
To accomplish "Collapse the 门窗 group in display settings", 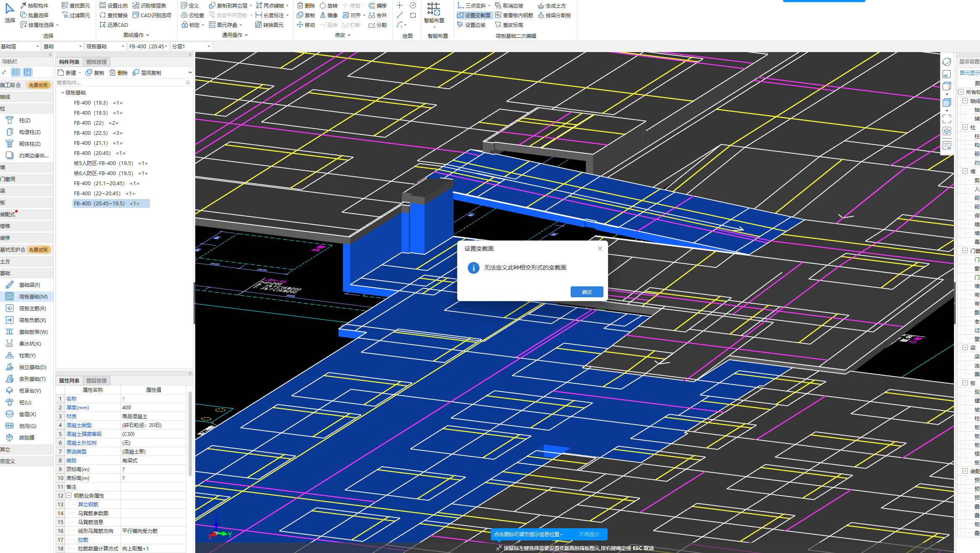I will (965, 251).
